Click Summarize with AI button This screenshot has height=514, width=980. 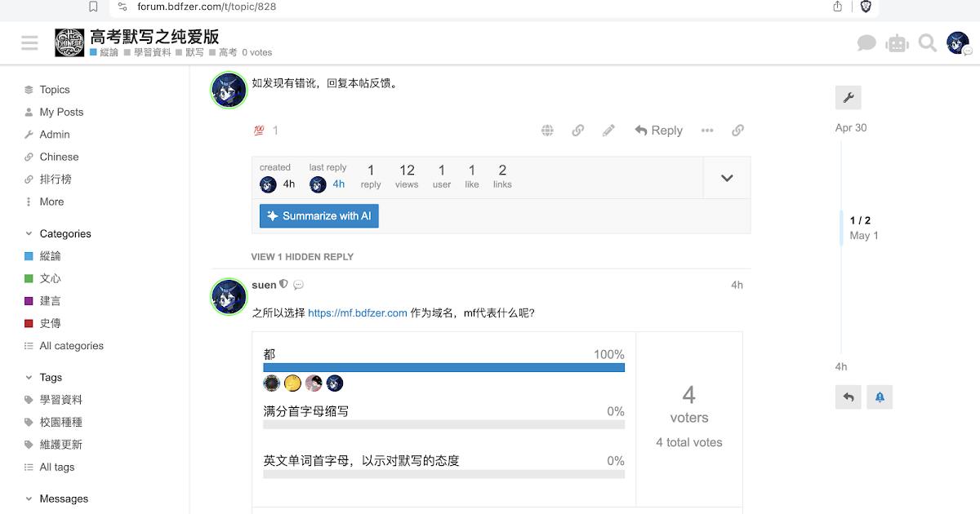[x=318, y=216]
